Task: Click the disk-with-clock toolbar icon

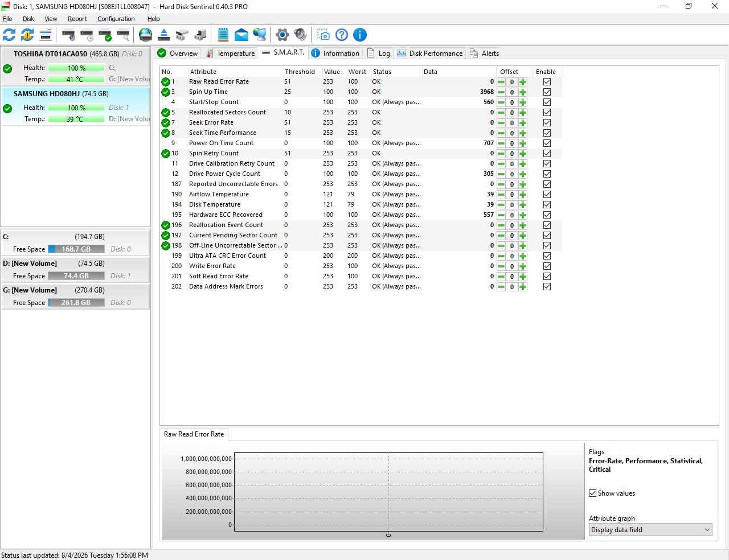Action: (87, 35)
